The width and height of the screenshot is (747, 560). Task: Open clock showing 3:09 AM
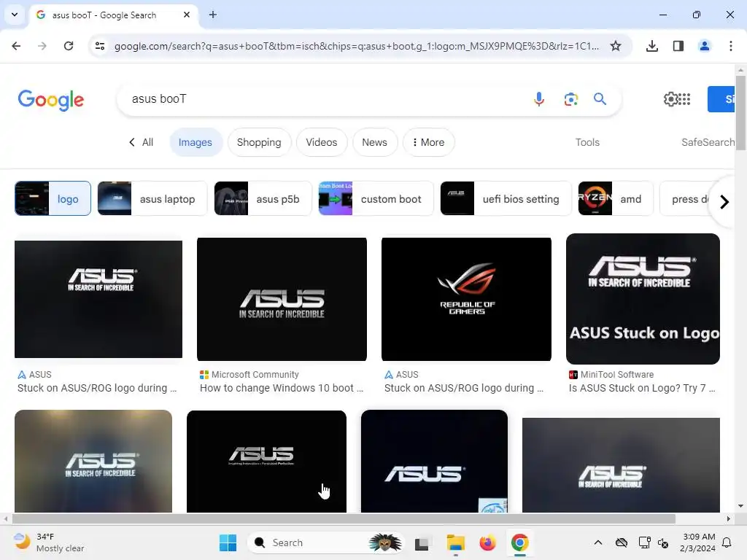pos(698,542)
